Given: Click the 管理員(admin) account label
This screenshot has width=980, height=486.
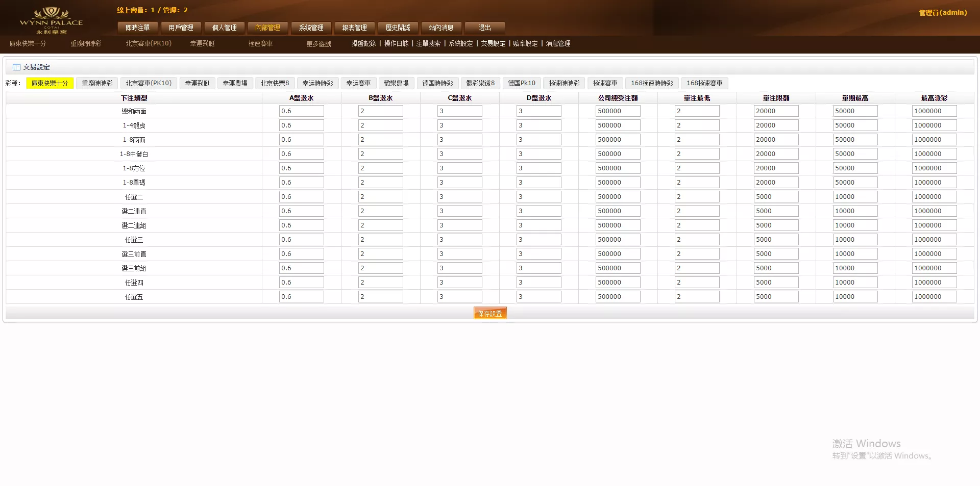Looking at the screenshot, I should [x=943, y=13].
